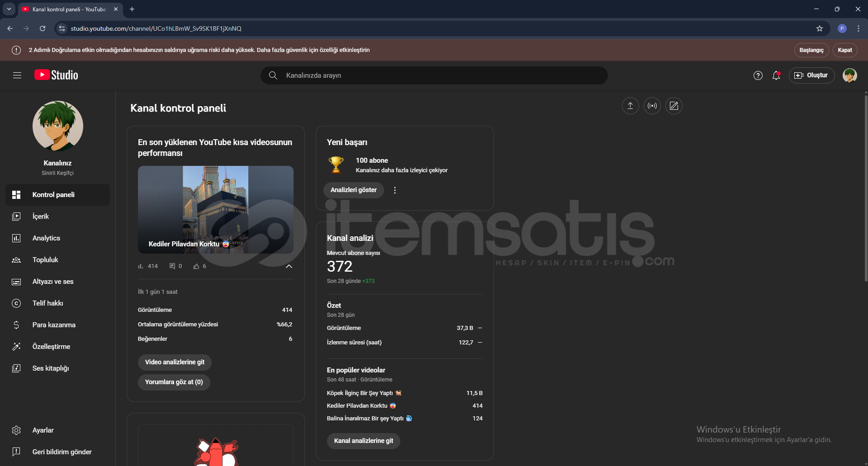Open Ses kitaplığı in sidebar
Screen dimensions: 868x466
pyautogui.click(x=58, y=368)
